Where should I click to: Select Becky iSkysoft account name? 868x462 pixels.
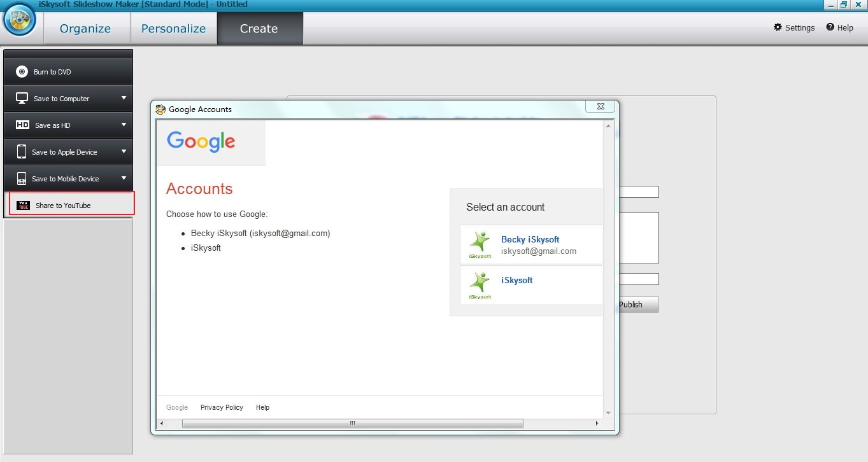coord(530,239)
